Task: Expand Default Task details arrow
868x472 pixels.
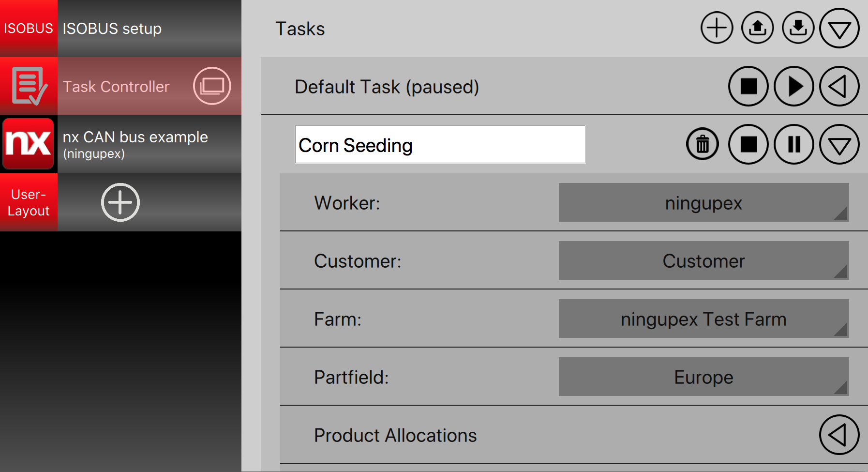Action: (839, 86)
